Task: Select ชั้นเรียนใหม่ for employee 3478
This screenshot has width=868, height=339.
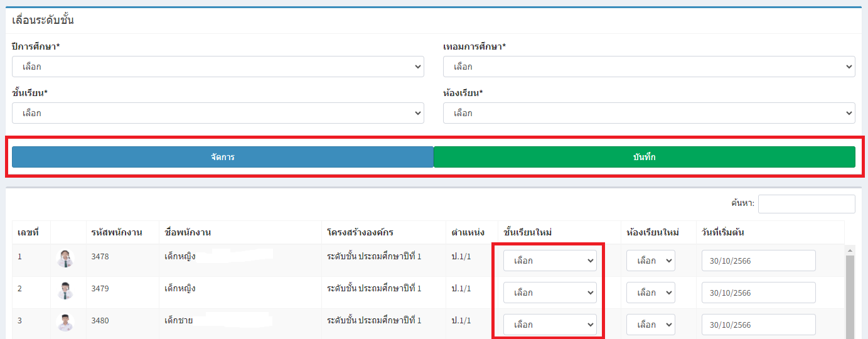Action: 550,261
